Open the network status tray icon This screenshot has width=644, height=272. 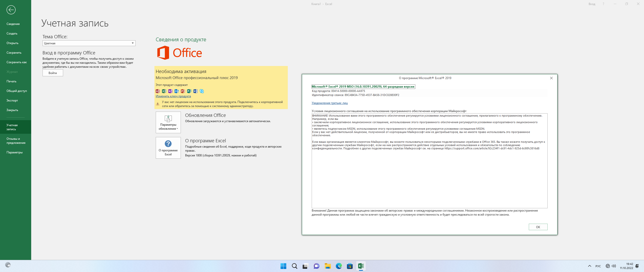click(x=608, y=266)
